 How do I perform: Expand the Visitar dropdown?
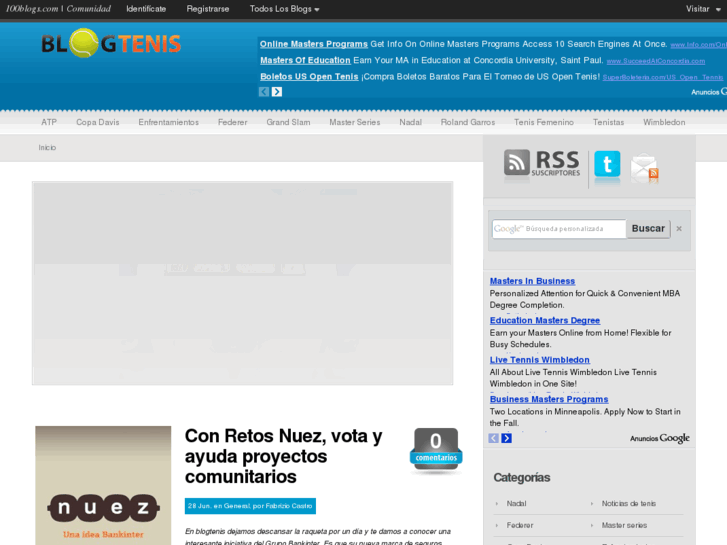coord(703,9)
